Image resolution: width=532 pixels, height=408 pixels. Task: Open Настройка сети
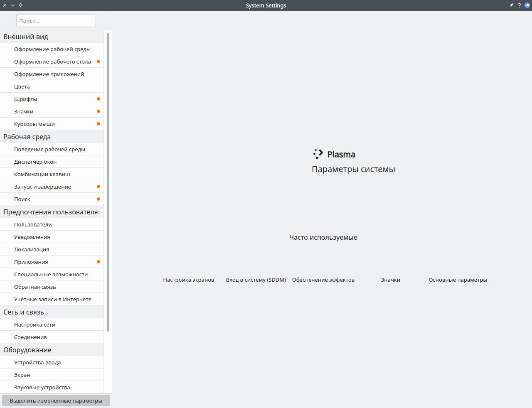coord(52,324)
